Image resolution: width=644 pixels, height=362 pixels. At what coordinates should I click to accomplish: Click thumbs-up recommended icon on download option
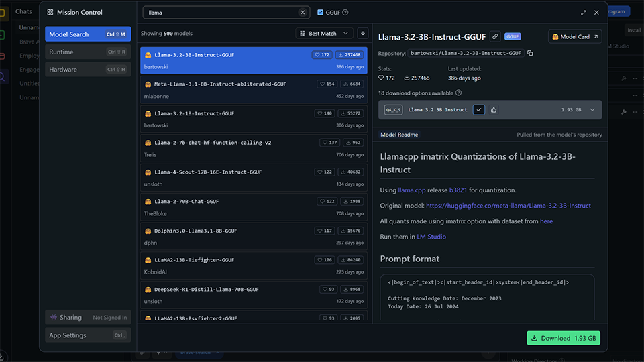click(x=494, y=109)
